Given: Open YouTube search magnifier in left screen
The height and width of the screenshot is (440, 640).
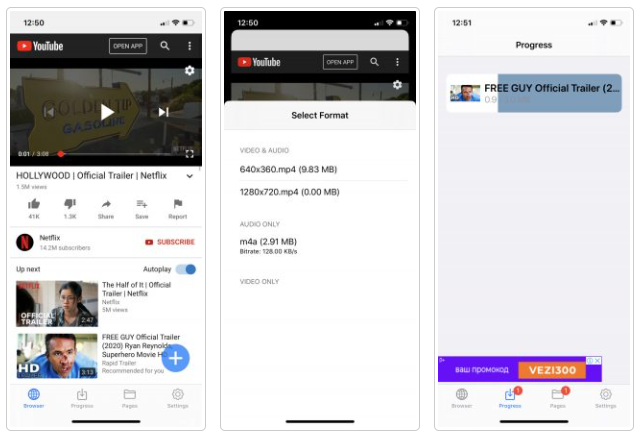Looking at the screenshot, I should click(165, 46).
